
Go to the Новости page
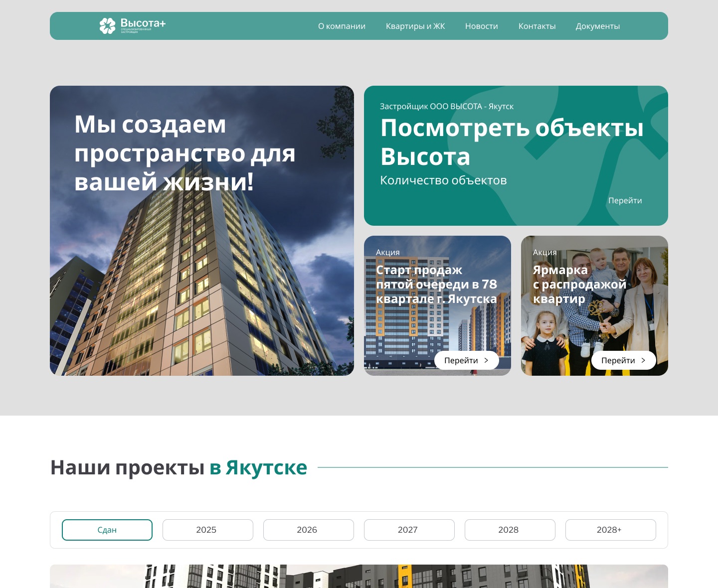tap(482, 26)
